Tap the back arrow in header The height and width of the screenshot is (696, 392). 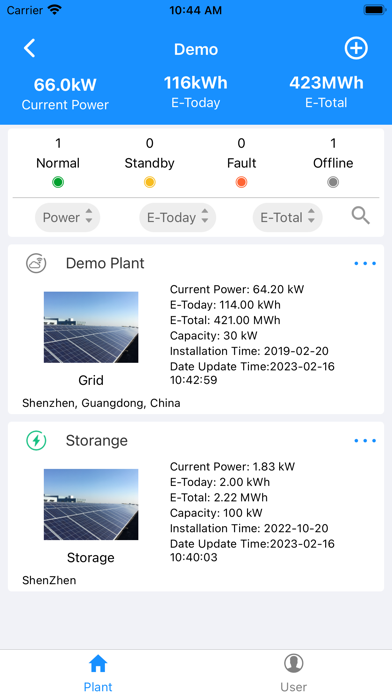[29, 48]
